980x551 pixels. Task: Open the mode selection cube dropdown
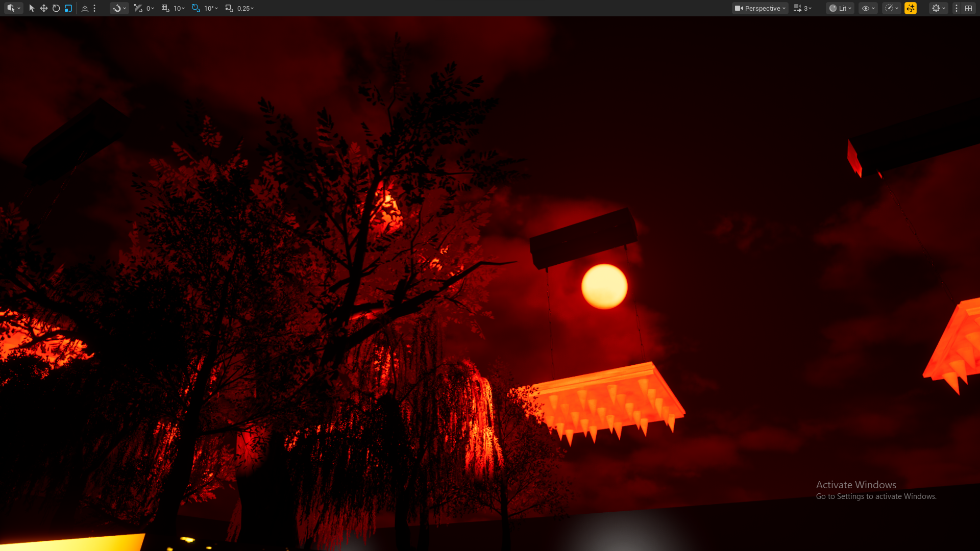(x=13, y=8)
